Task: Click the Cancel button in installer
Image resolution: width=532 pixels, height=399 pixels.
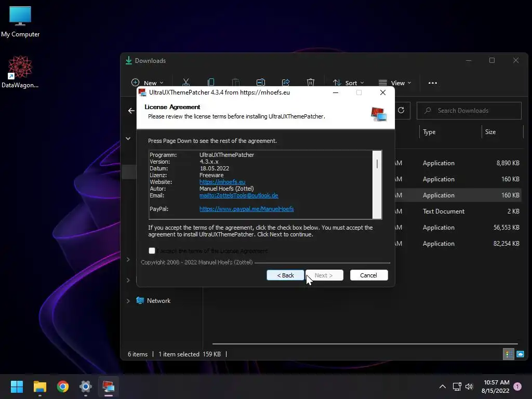Action: point(369,275)
